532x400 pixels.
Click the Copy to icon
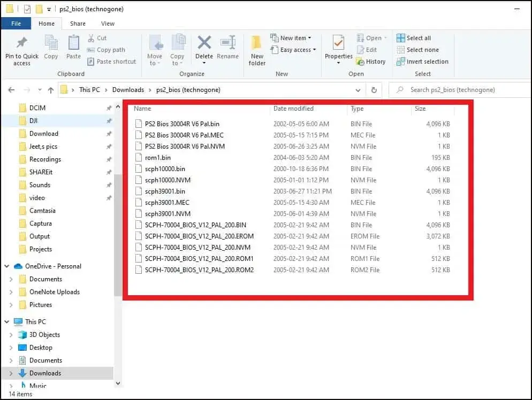point(178,43)
